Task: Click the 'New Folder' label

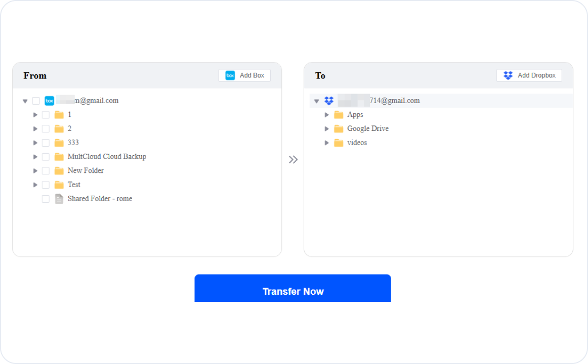Action: click(x=86, y=170)
